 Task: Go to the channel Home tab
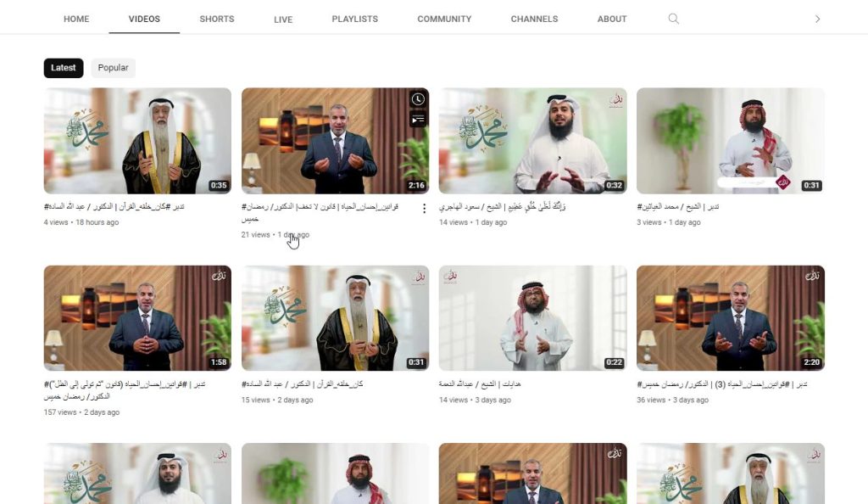[76, 19]
